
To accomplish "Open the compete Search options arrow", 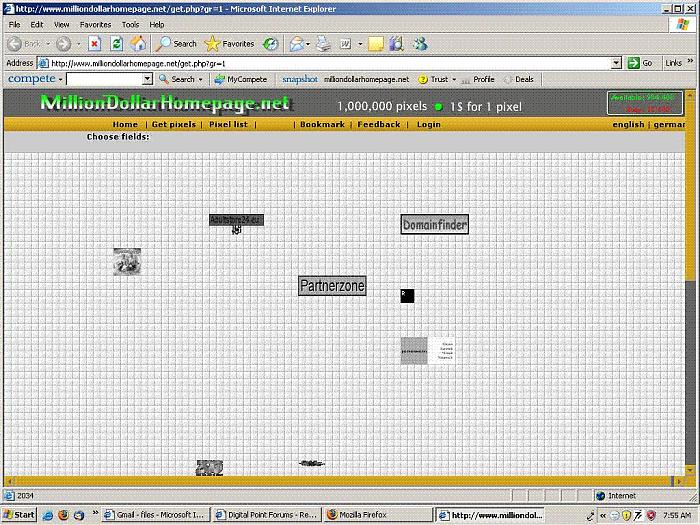I will click(200, 79).
